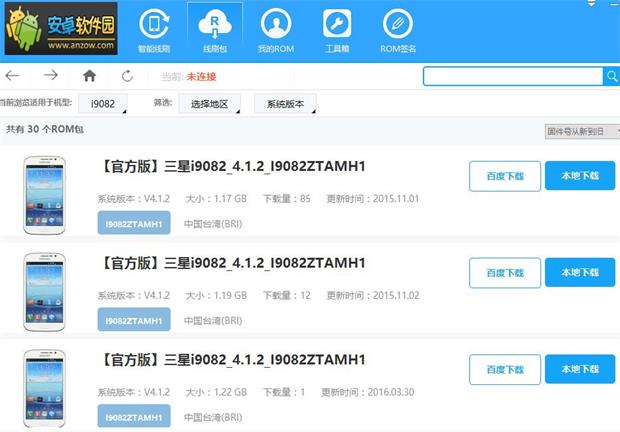Refresh the page with the reload icon
Screen dimensions: 620x432
click(x=127, y=76)
